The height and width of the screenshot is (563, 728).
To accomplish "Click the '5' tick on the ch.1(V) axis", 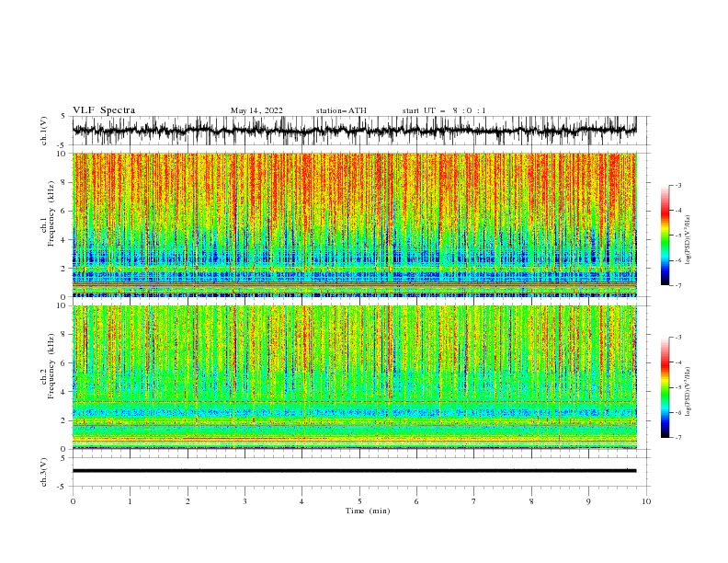I will (x=64, y=116).
